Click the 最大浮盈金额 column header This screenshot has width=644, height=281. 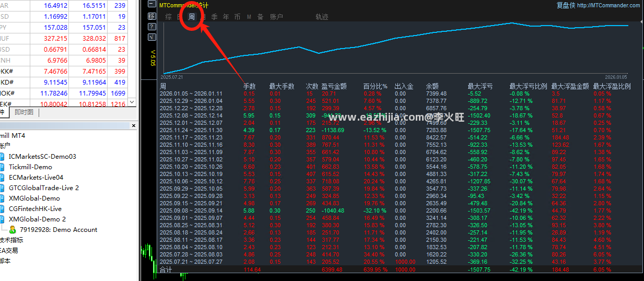570,86
